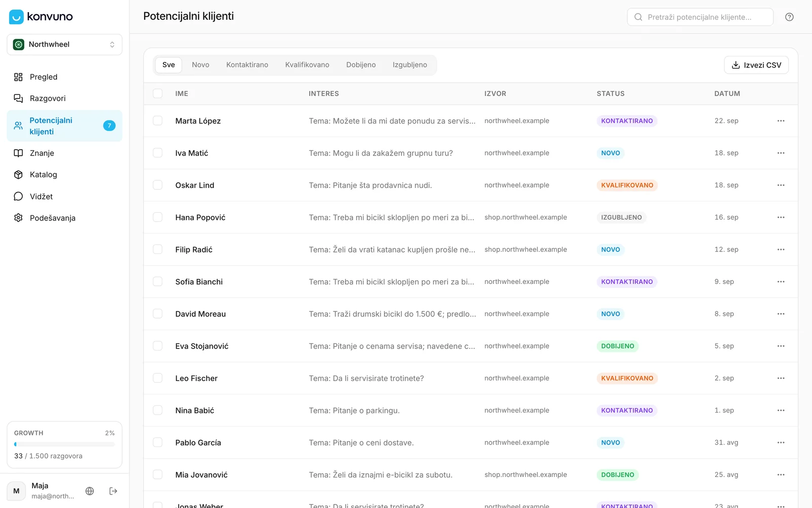812x508 pixels.
Task: Open the Potencijalni klijenti sidebar link
Action: pos(64,126)
